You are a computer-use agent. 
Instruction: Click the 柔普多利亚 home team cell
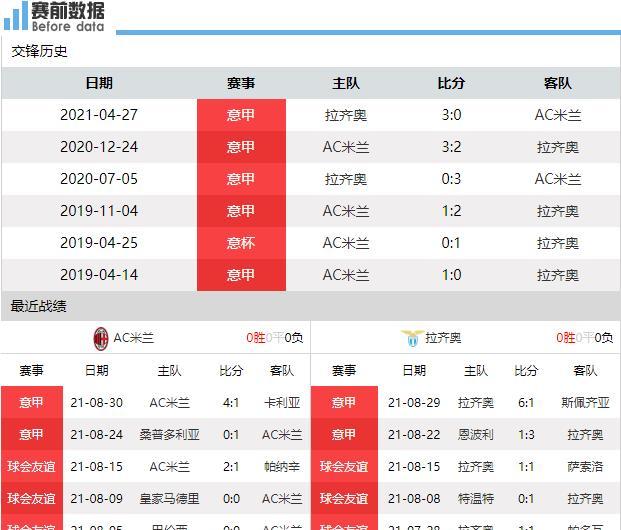click(170, 435)
